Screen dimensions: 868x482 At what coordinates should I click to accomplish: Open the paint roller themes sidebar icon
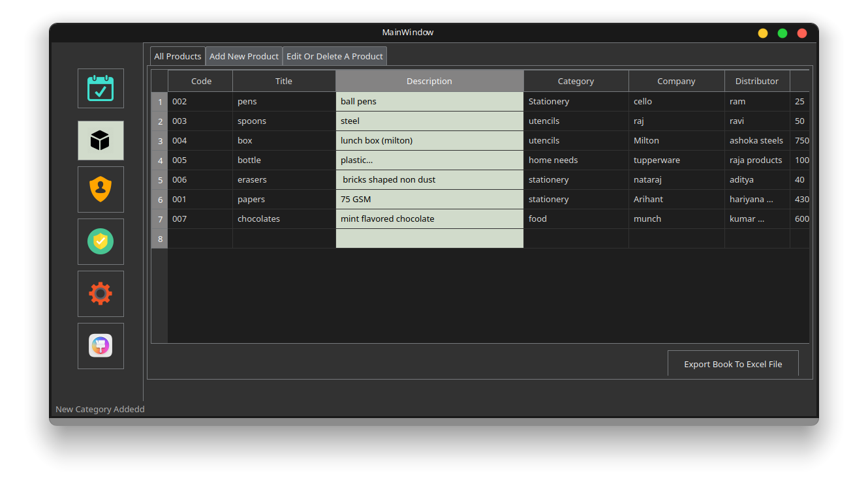(101, 346)
